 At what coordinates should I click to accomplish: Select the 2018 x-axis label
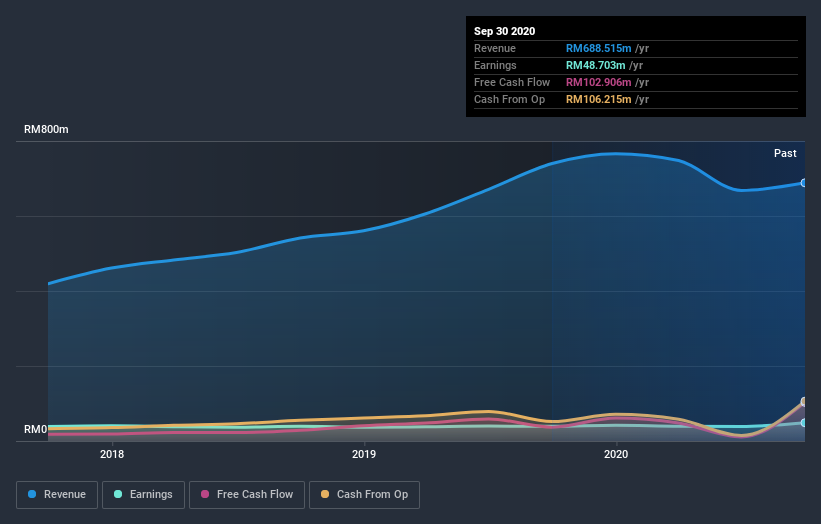click(112, 454)
